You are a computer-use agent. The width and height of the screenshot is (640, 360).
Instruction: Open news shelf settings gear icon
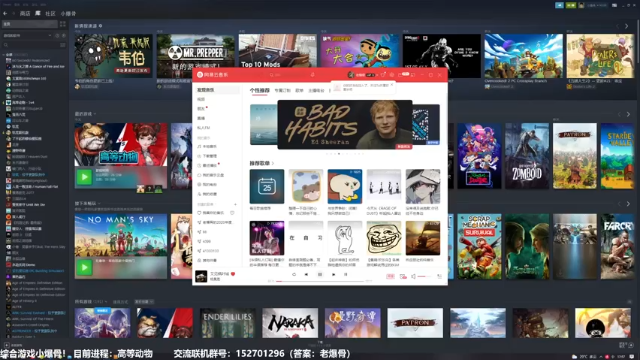[100, 26]
